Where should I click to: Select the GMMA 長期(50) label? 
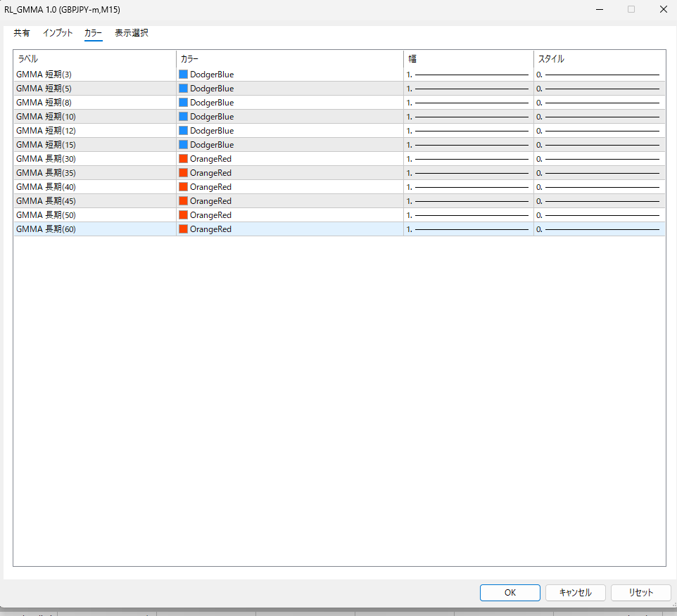point(46,214)
